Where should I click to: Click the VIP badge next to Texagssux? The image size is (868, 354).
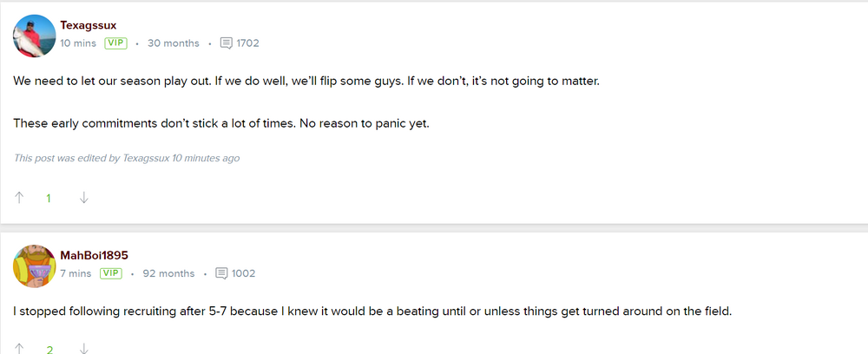[115, 43]
